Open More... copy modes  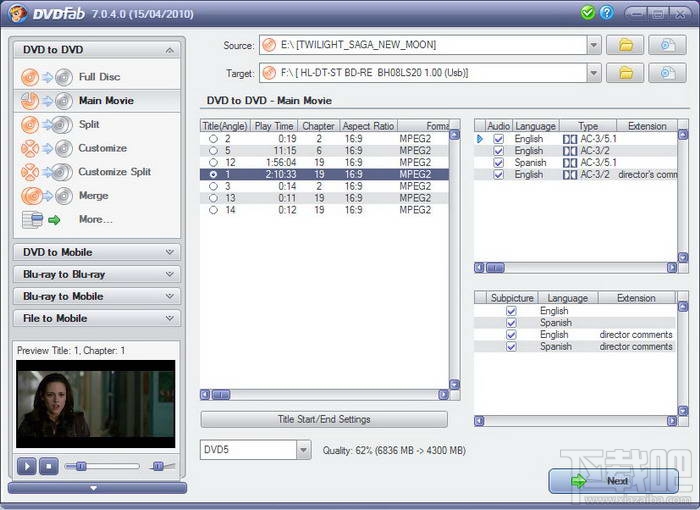96,219
